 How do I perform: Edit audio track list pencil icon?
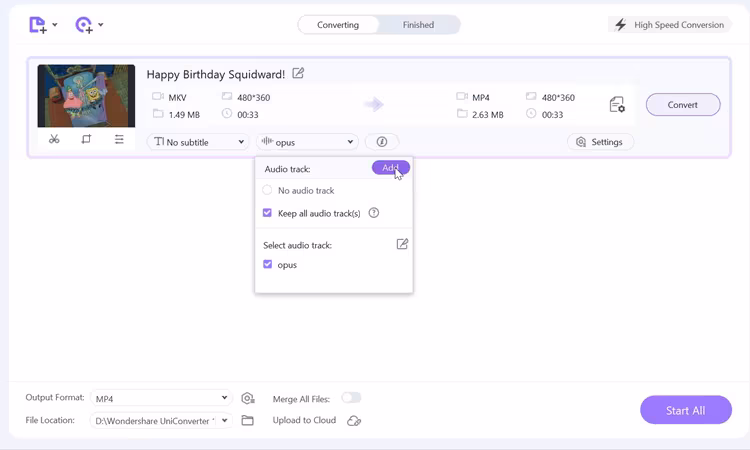coord(402,244)
